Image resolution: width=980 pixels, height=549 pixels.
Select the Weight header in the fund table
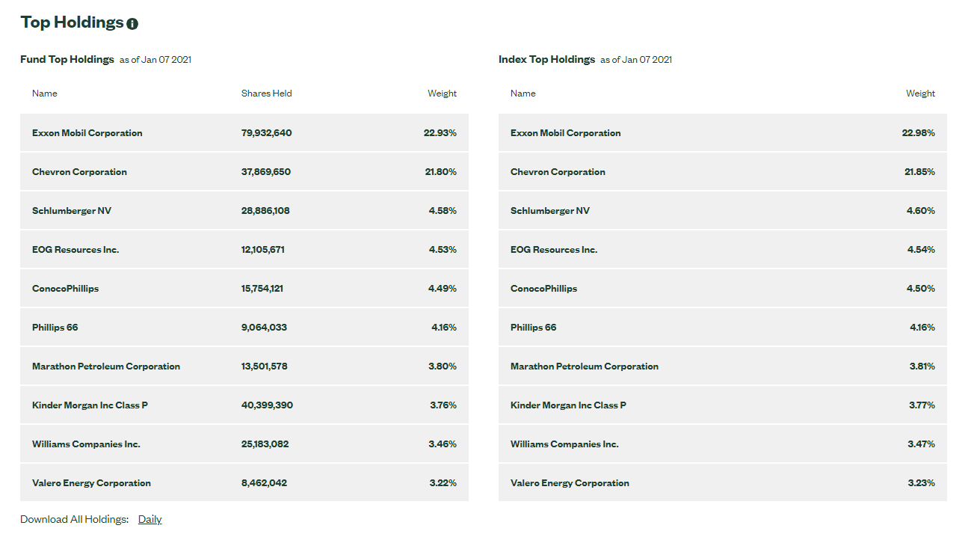coord(442,93)
